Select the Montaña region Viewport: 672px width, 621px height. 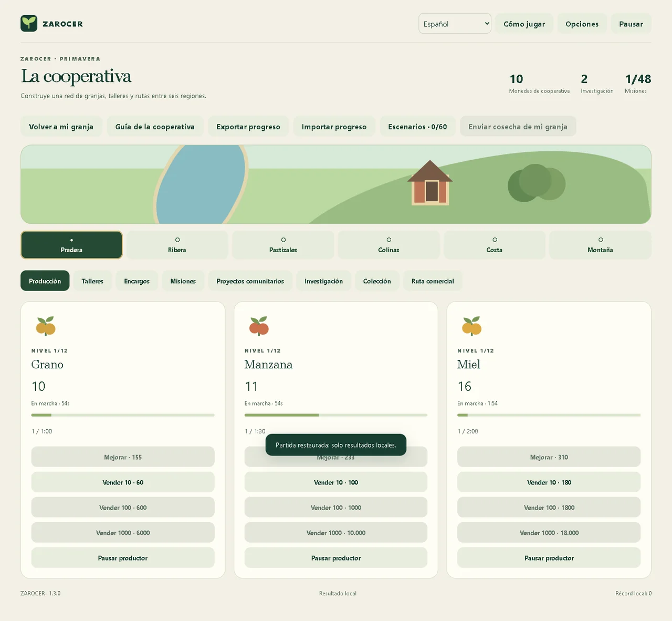coord(600,245)
